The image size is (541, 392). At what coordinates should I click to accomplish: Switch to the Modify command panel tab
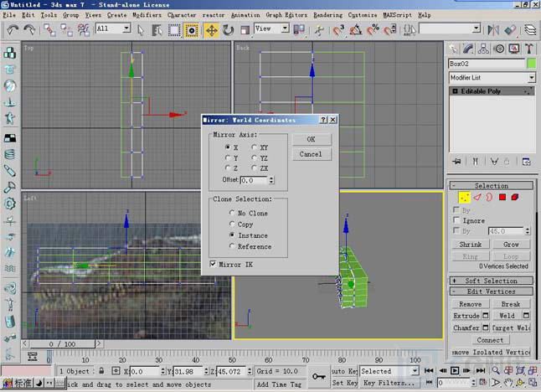[x=468, y=49]
